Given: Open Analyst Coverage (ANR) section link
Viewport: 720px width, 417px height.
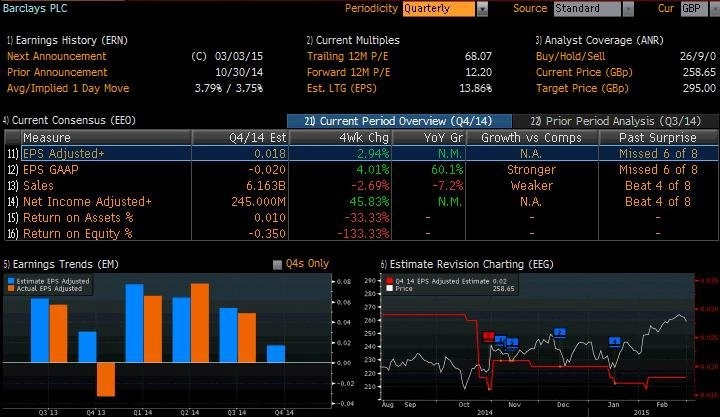Looking at the screenshot, I should (x=600, y=40).
